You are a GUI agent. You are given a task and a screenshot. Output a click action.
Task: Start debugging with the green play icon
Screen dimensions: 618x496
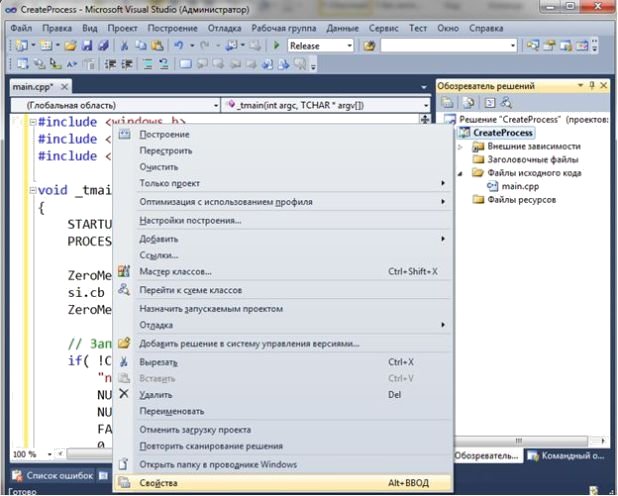pyautogui.click(x=276, y=45)
